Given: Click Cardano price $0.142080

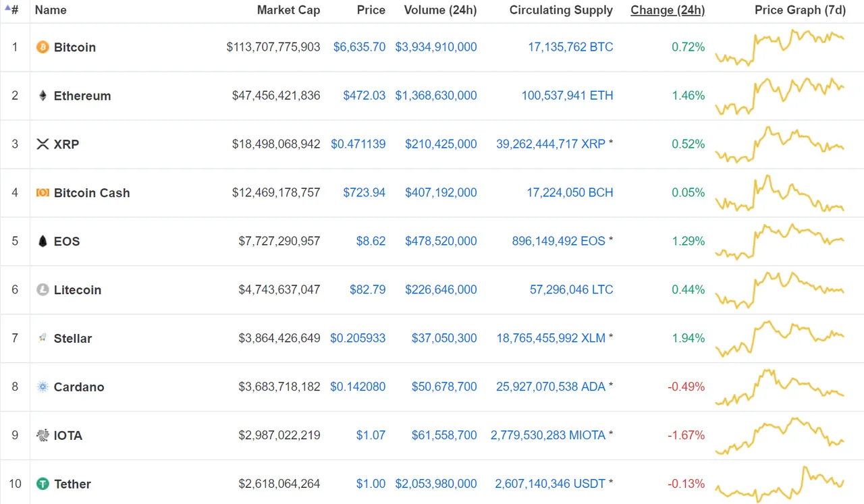Looking at the screenshot, I should tap(358, 387).
